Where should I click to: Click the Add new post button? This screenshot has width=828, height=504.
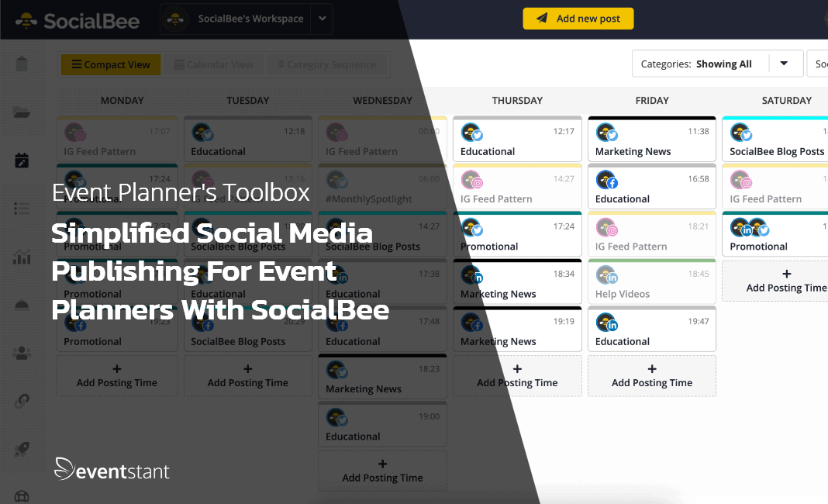(578, 19)
